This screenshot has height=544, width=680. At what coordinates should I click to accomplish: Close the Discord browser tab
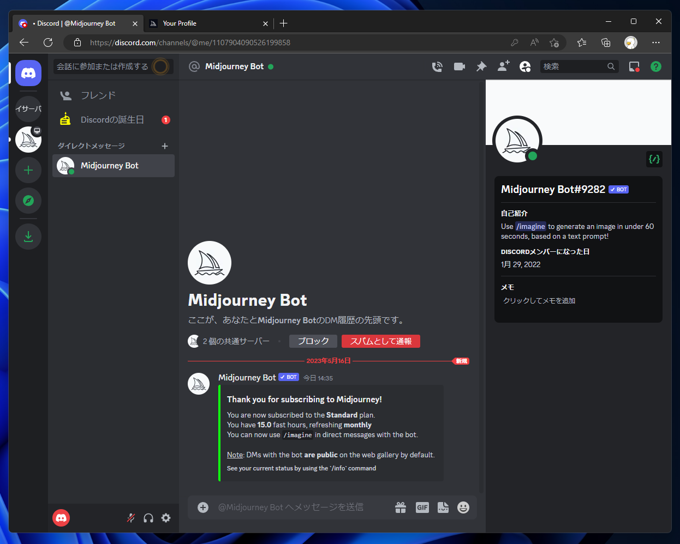[x=135, y=23]
